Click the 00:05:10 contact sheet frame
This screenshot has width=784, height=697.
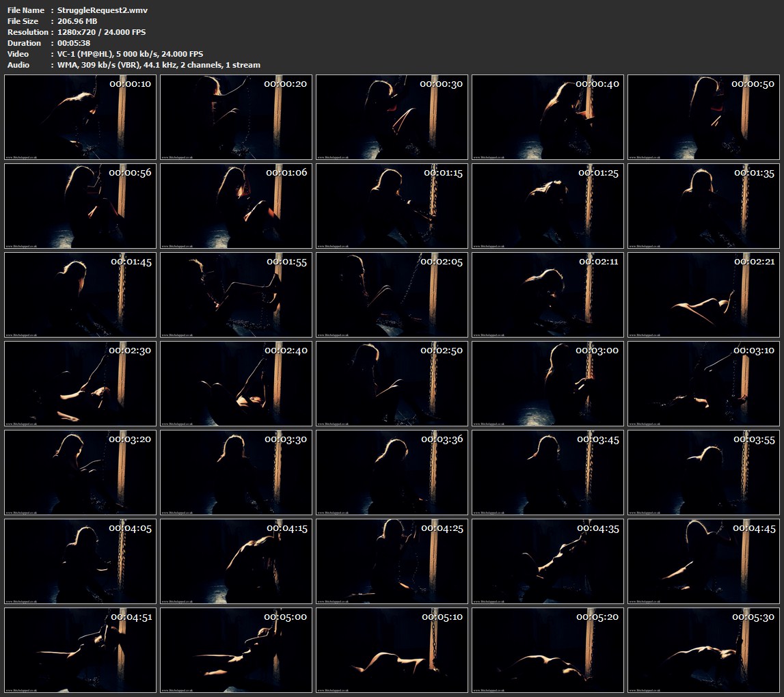392,650
